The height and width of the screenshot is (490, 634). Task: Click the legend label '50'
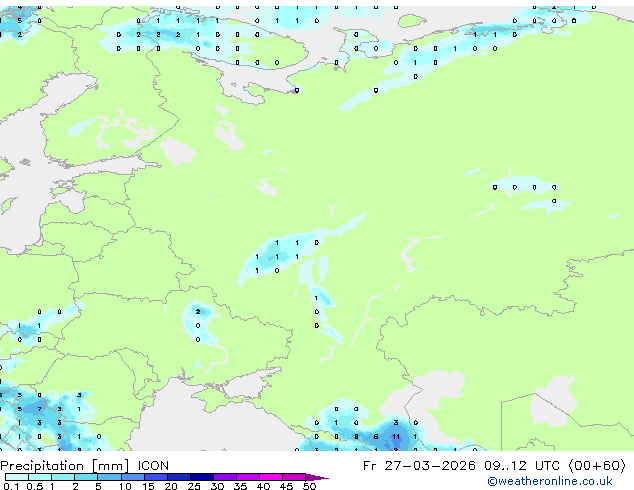pyautogui.click(x=309, y=486)
